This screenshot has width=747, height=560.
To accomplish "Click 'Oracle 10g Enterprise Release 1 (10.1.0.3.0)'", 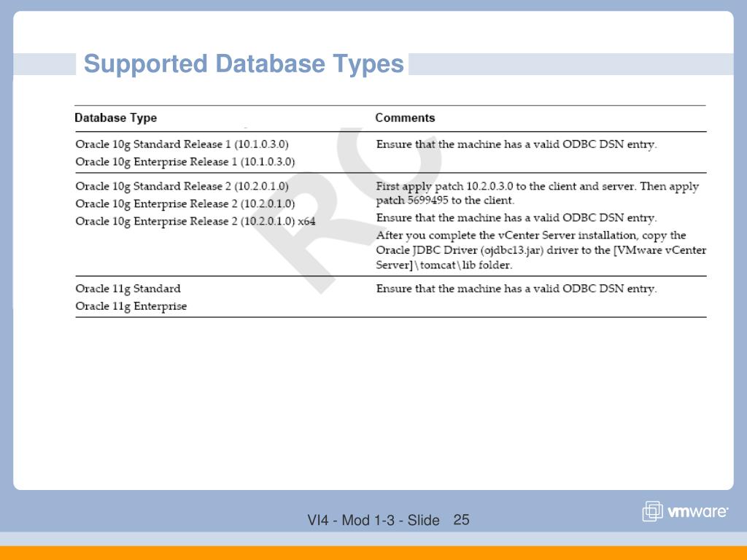I will tap(185, 162).
